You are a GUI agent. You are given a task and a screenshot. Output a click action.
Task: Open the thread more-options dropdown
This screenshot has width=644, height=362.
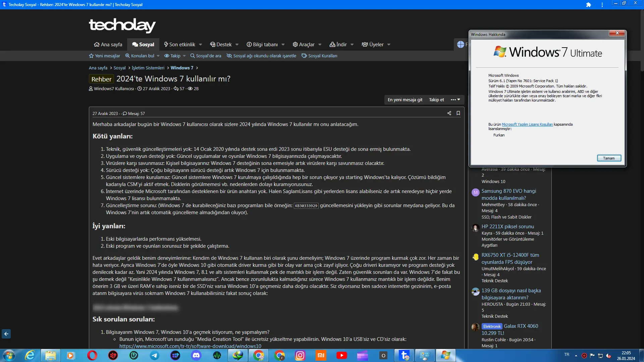click(x=455, y=100)
